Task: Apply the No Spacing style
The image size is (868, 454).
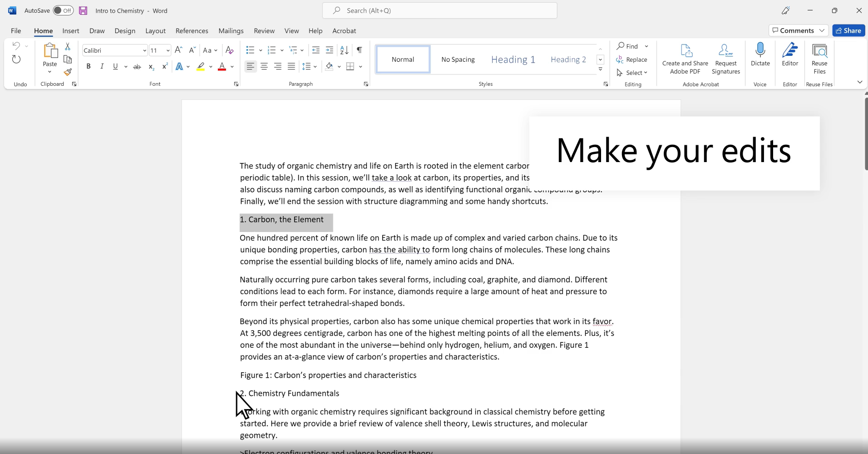Action: 458,59
